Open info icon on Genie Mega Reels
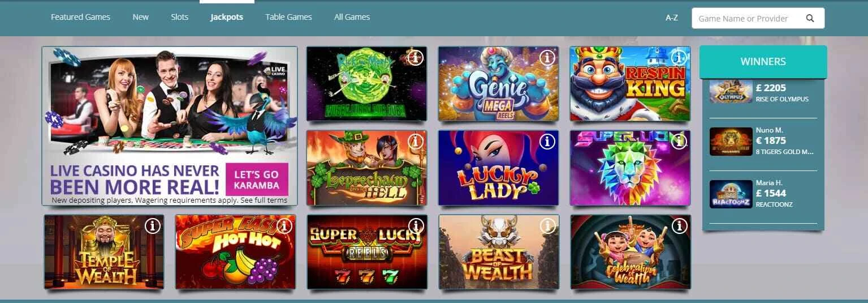Viewport: 868px width, 303px height. [547, 57]
